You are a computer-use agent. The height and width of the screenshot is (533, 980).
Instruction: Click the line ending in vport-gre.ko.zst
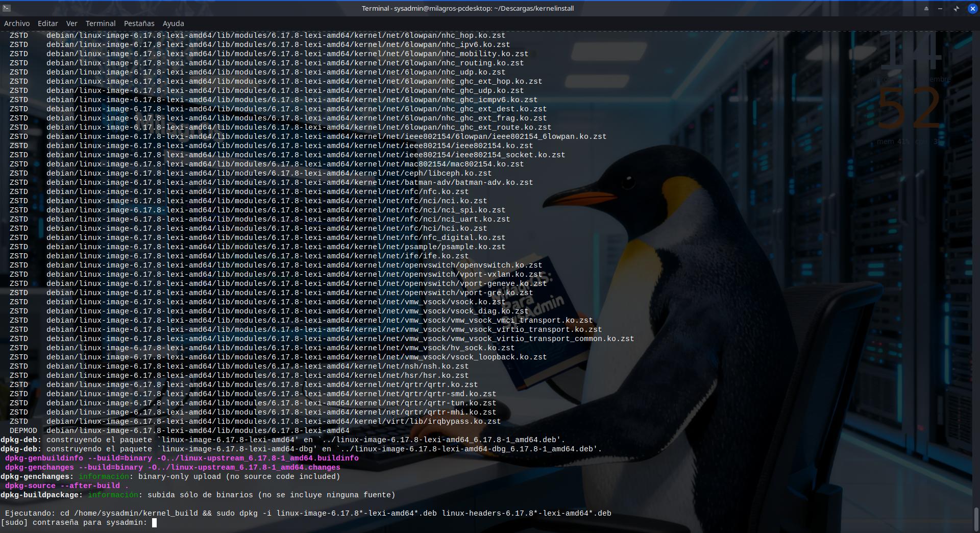point(271,293)
